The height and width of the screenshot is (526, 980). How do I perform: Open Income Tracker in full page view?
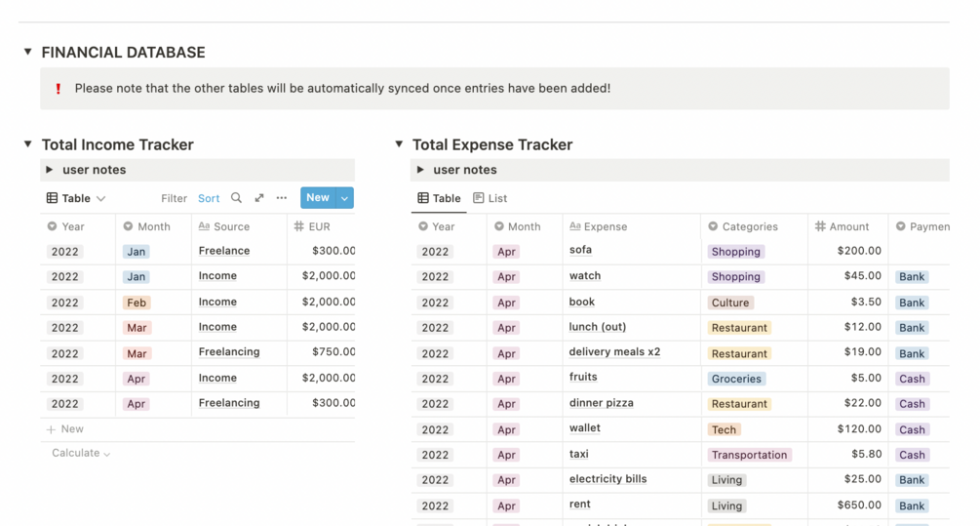click(x=259, y=198)
